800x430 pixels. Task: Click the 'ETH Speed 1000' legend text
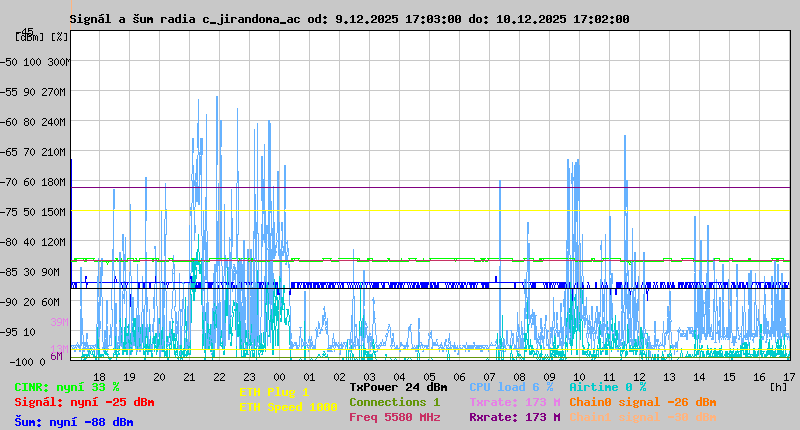[288, 407]
